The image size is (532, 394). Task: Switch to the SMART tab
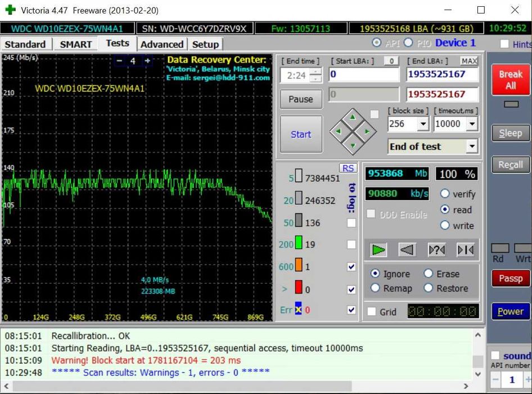point(76,44)
